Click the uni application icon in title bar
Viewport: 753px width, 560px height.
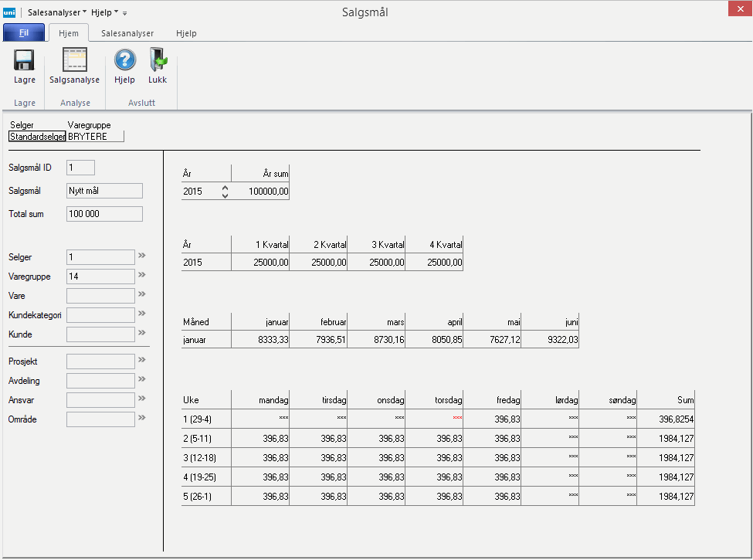pos(9,12)
